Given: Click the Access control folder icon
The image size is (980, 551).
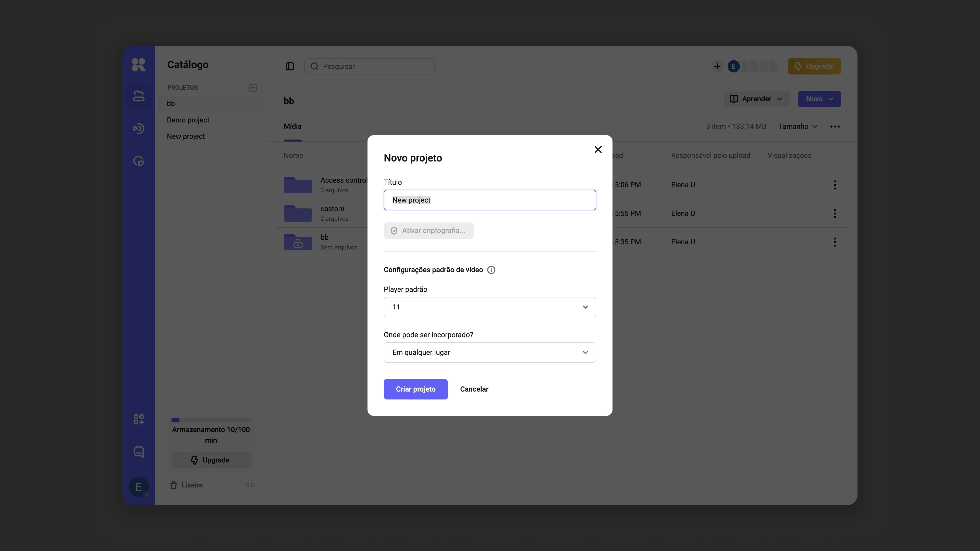Looking at the screenshot, I should [x=298, y=185].
